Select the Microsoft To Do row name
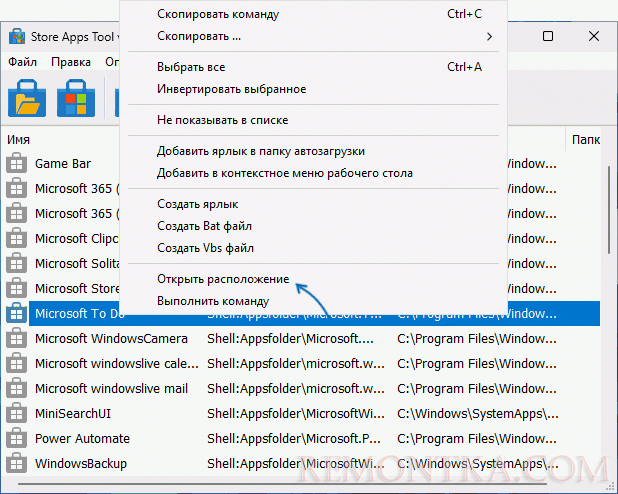Viewport: 618px width, 494px height. (80, 313)
